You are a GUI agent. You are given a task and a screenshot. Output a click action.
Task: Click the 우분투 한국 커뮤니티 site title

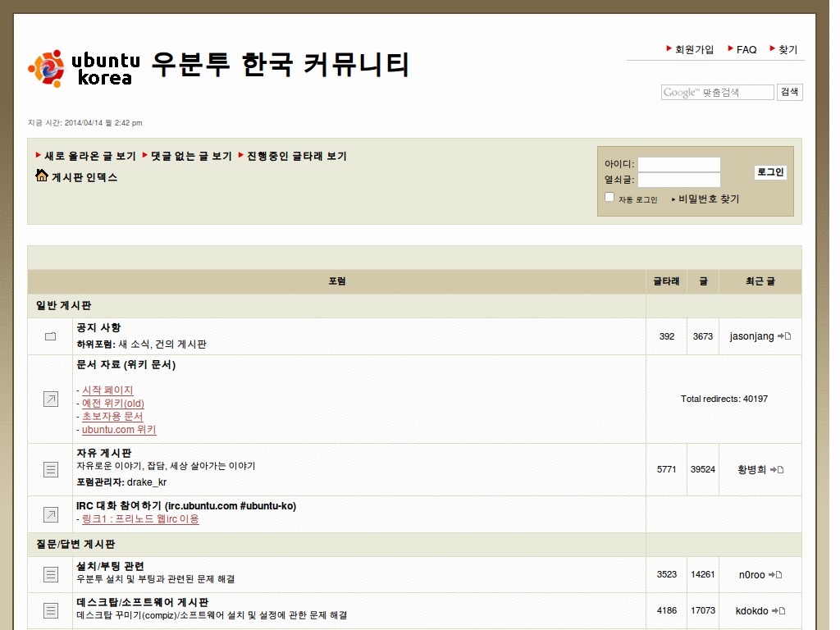coord(281,65)
